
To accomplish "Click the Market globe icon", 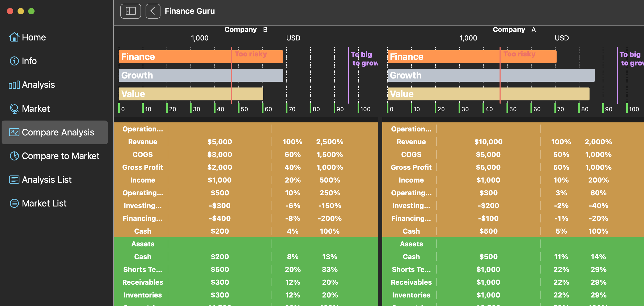I will [14, 109].
